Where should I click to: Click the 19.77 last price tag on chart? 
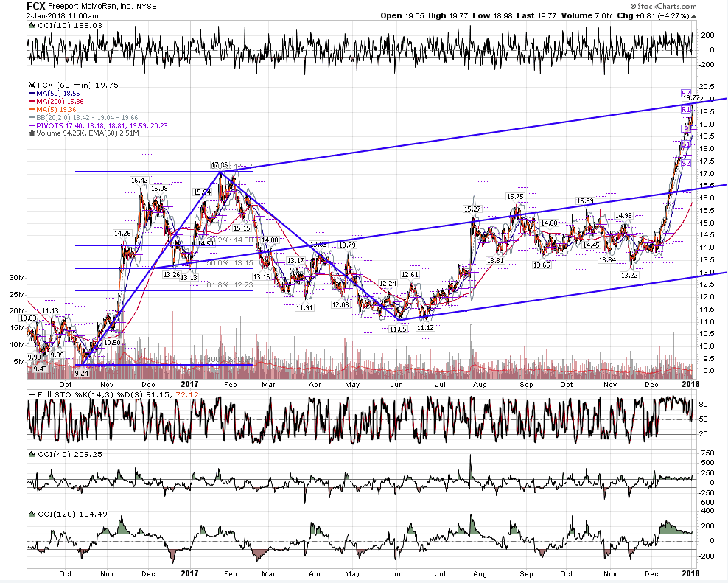pos(691,97)
